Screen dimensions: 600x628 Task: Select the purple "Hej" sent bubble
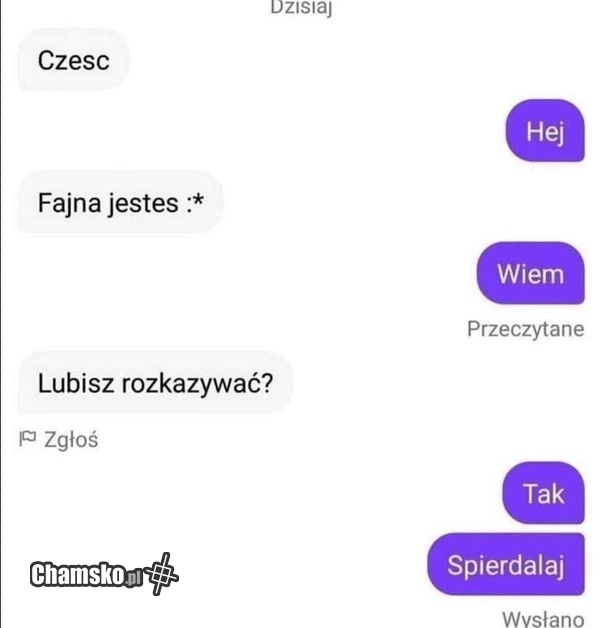click(x=545, y=131)
